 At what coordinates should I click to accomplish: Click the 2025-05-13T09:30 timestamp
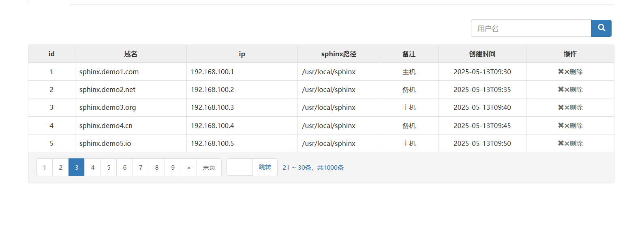(482, 72)
